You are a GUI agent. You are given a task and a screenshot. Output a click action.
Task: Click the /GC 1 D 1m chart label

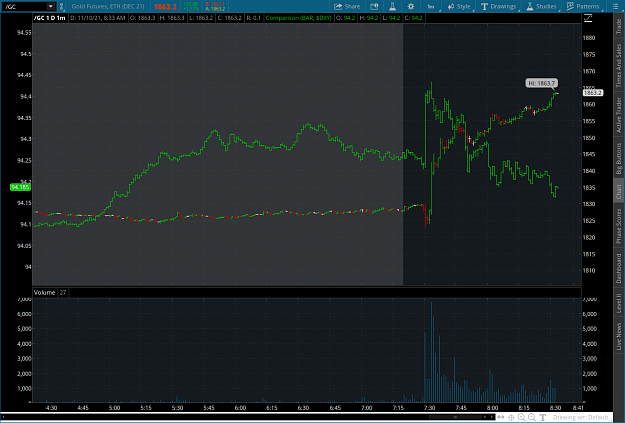[x=50, y=18]
